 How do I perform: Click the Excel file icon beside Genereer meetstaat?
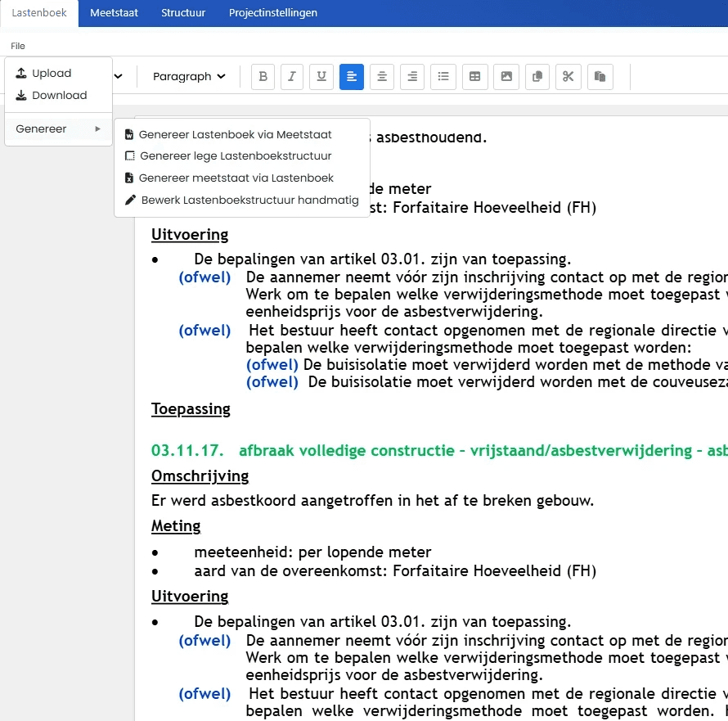pyautogui.click(x=129, y=178)
